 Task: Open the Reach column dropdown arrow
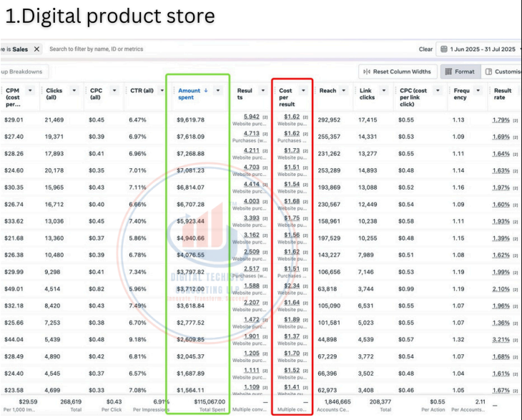(x=344, y=91)
